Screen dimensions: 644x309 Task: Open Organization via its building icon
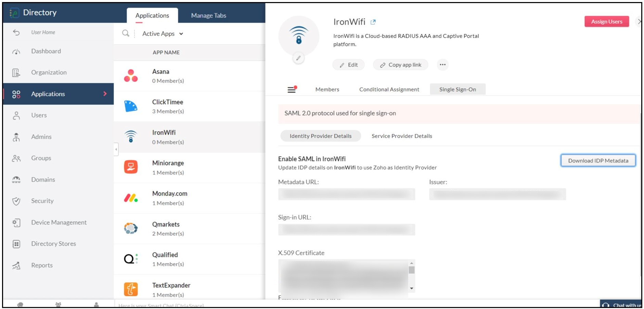(x=16, y=73)
